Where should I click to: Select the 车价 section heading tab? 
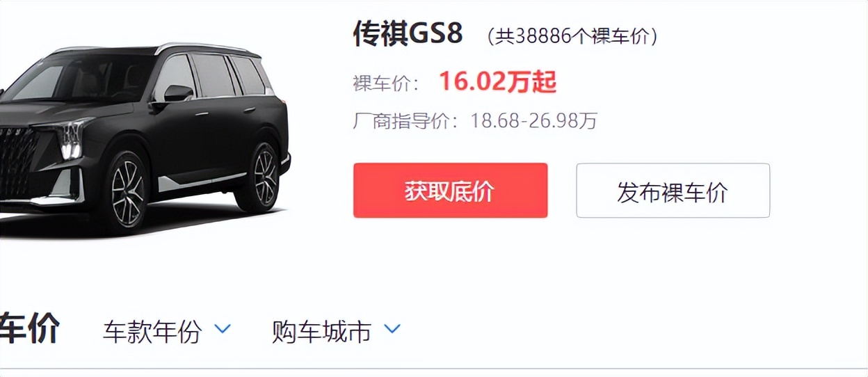coord(29,329)
